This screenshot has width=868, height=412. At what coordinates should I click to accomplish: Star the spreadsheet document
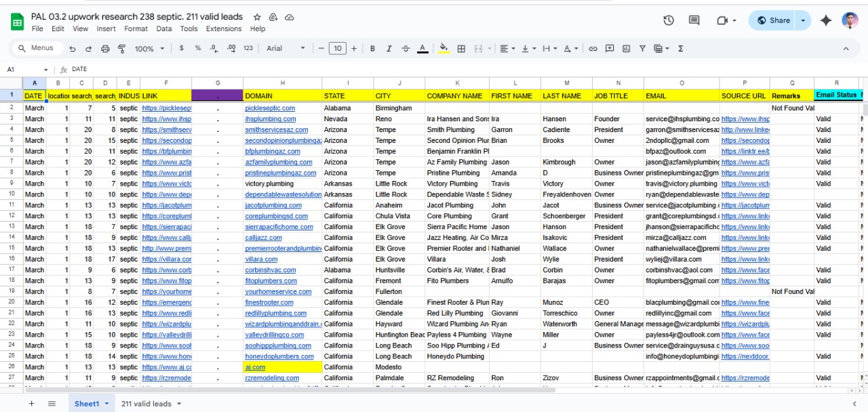pos(257,17)
